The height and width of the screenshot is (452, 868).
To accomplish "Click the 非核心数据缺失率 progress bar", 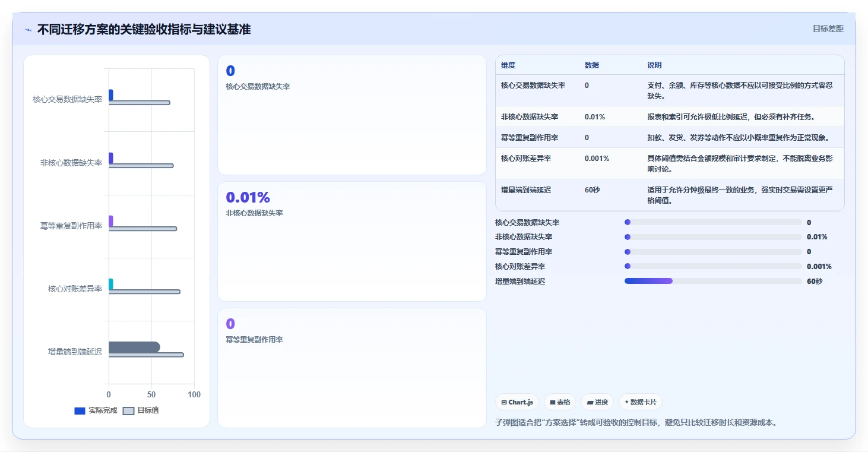I will point(713,236).
